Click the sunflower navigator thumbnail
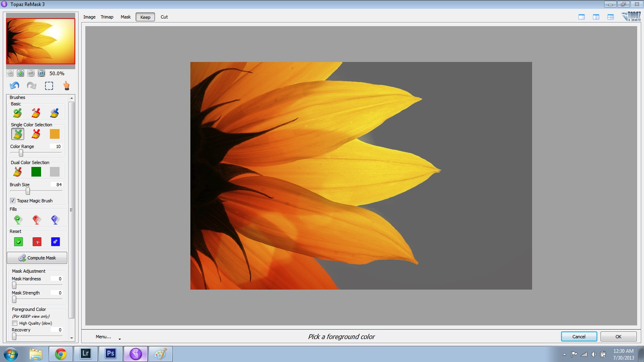The image size is (644, 362). coord(41,41)
